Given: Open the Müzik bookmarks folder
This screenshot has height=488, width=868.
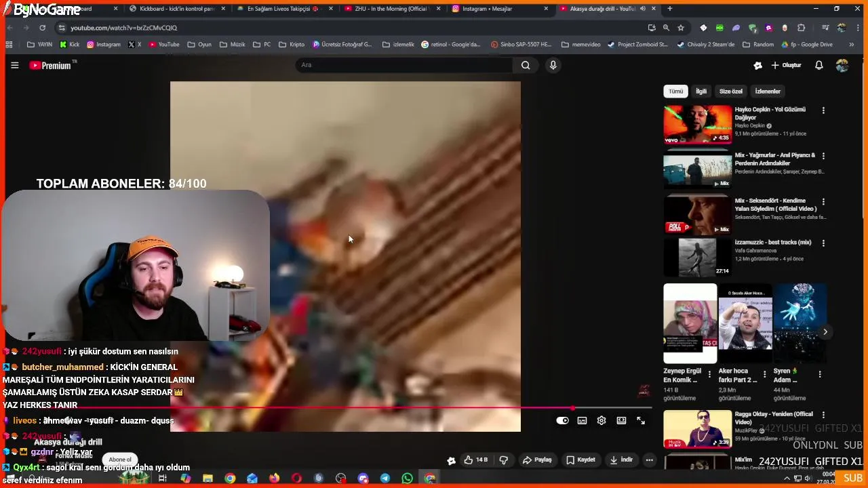Looking at the screenshot, I should click(232, 45).
